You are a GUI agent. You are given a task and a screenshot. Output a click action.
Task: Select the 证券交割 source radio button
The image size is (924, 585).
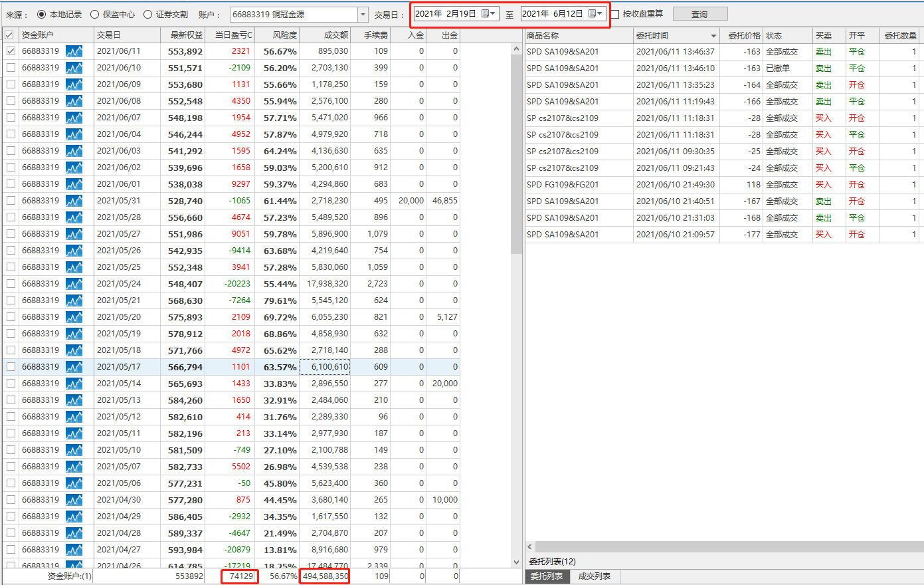(148, 15)
